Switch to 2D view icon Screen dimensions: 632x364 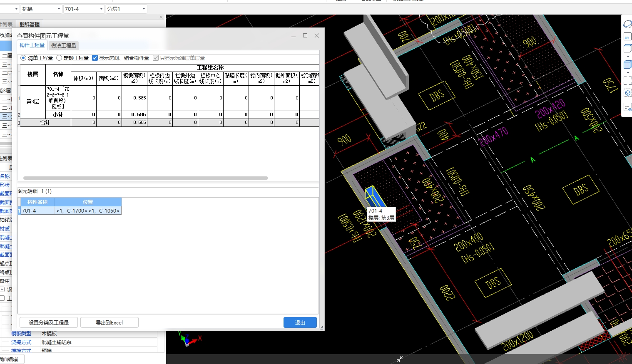tap(627, 37)
